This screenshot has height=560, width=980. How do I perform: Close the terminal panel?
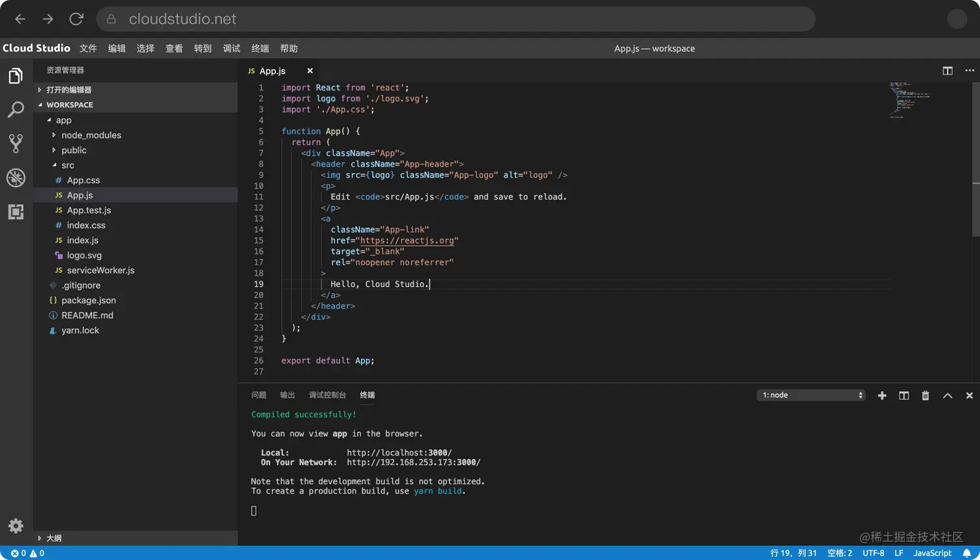pyautogui.click(x=970, y=395)
